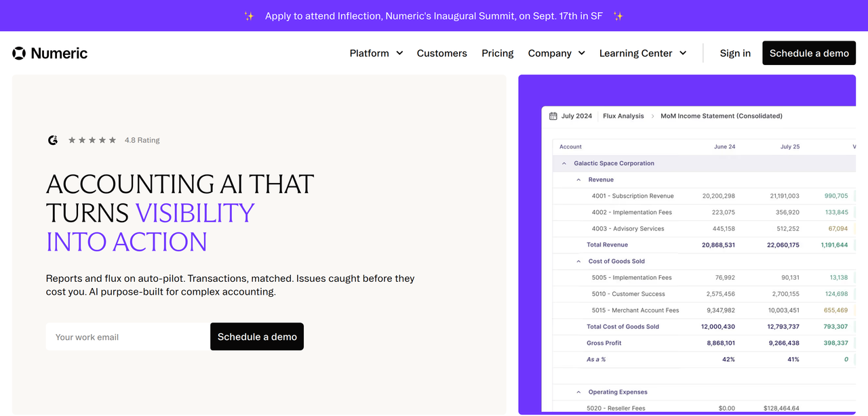Viewport: 868px width, 416px height.
Task: Click the June 24 column header
Action: 724,146
